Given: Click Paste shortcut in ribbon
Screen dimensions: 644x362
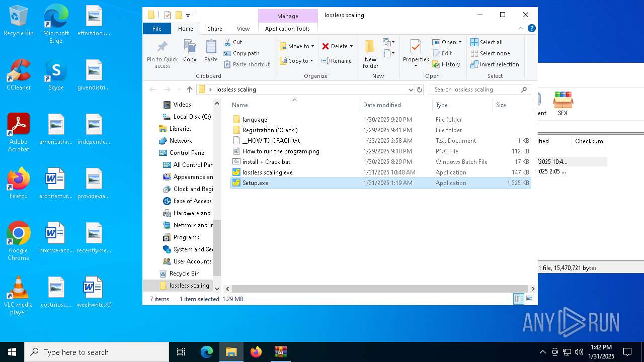Looking at the screenshot, I should click(247, 64).
